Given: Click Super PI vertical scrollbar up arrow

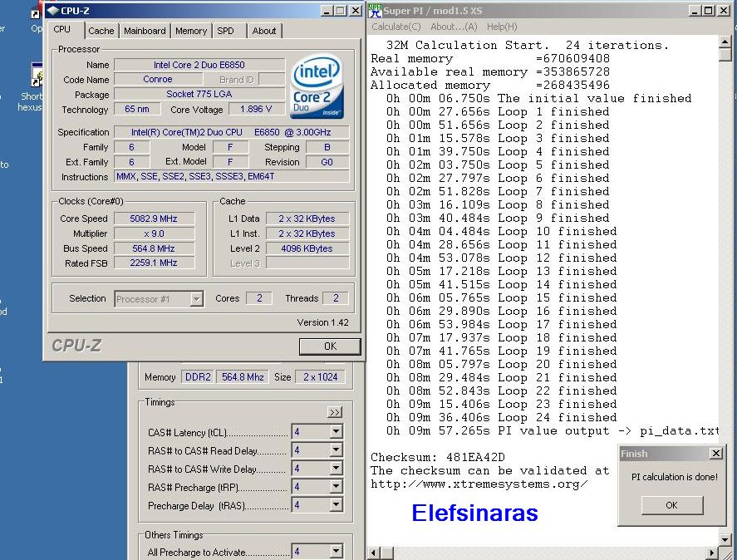Looking at the screenshot, I should (725, 42).
